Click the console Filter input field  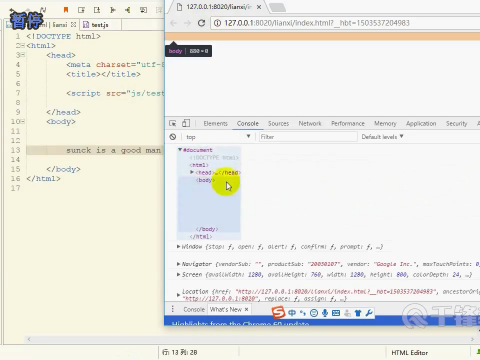[x=308, y=137]
